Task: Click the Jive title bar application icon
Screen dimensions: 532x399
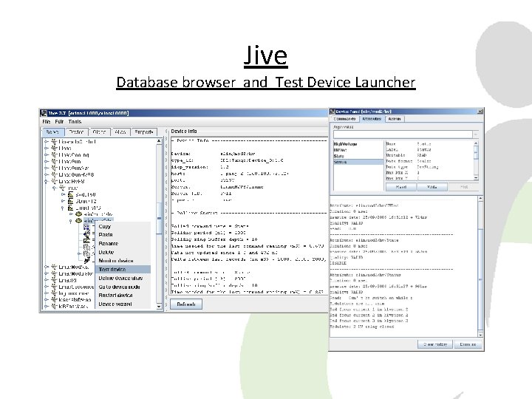Action: coord(44,113)
